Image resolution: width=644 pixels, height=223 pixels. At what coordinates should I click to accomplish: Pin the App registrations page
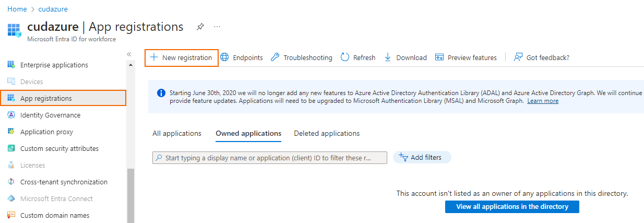pyautogui.click(x=200, y=27)
